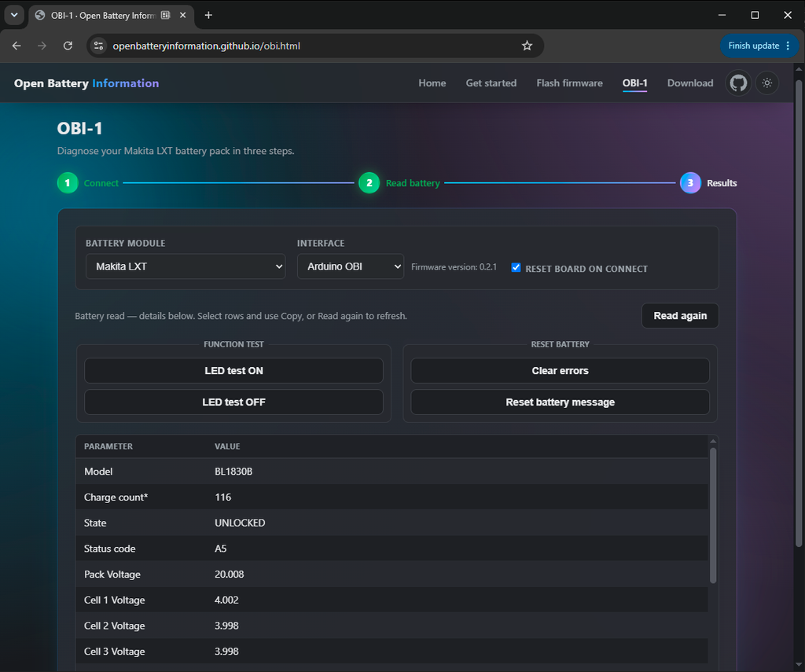This screenshot has width=805, height=672.
Task: Close the OBI-1 browser tab
Action: [182, 16]
